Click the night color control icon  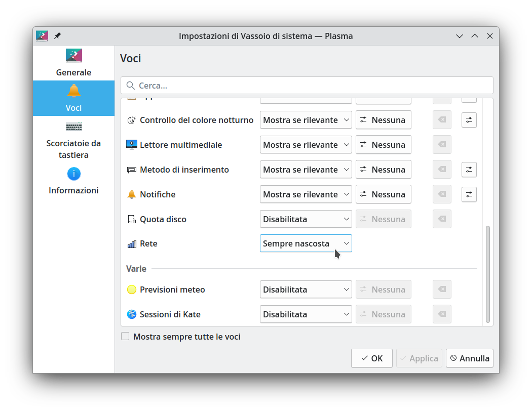(x=132, y=120)
